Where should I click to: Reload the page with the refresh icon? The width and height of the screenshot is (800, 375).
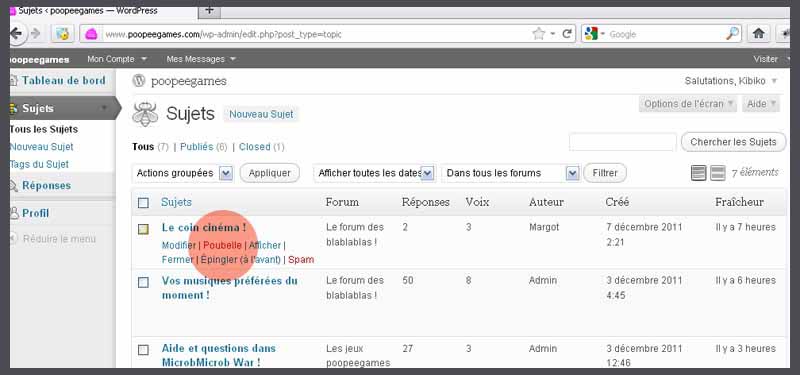(566, 34)
